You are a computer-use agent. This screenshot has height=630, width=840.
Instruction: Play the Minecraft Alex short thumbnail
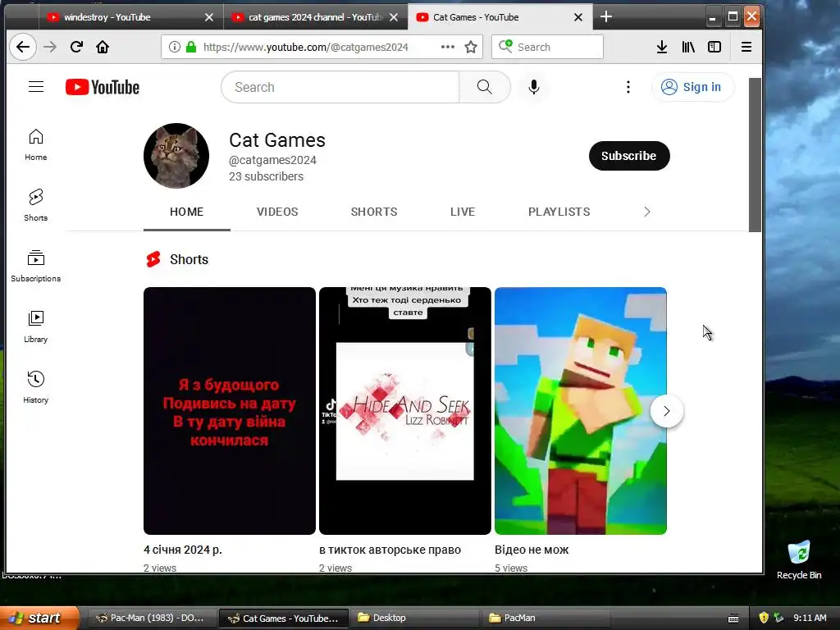[x=581, y=411]
